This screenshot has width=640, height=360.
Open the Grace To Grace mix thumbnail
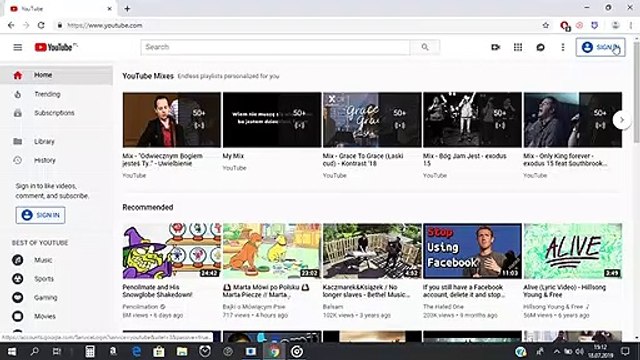click(x=372, y=120)
